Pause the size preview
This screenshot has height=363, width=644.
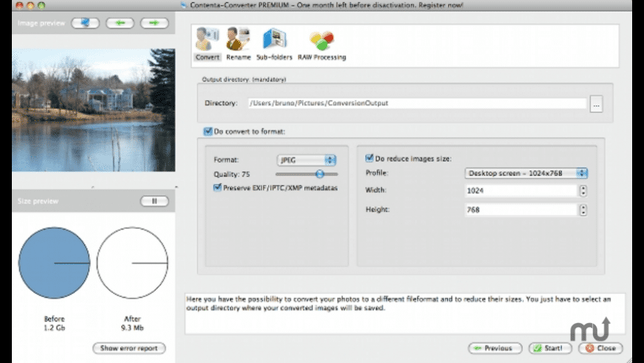click(155, 201)
